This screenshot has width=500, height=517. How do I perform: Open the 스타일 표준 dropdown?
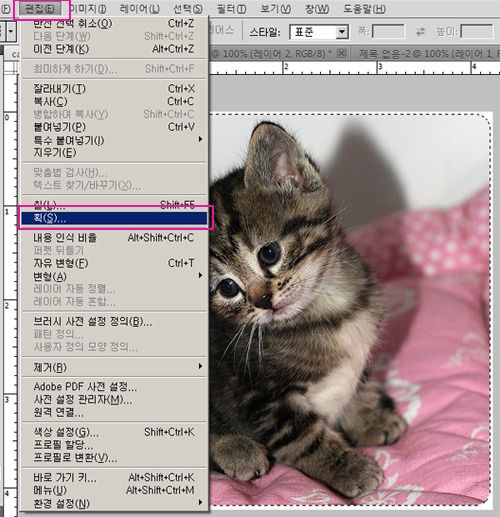(x=319, y=32)
